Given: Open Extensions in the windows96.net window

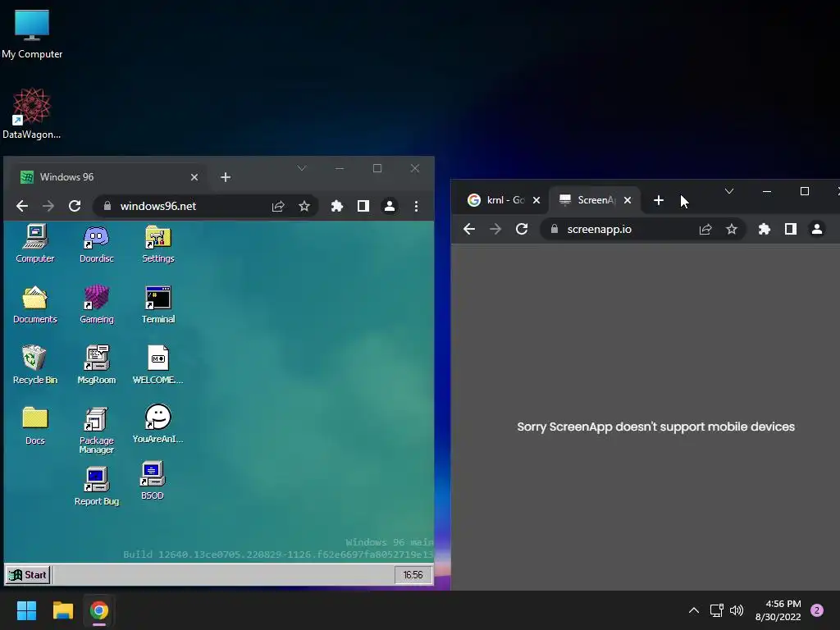Looking at the screenshot, I should pyautogui.click(x=337, y=206).
